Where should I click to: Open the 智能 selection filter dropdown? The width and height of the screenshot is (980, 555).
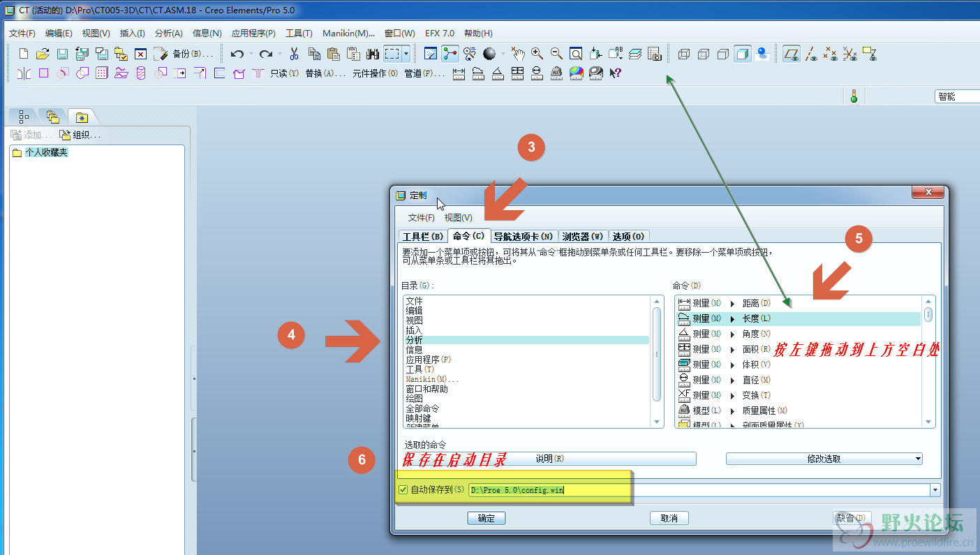[x=957, y=96]
